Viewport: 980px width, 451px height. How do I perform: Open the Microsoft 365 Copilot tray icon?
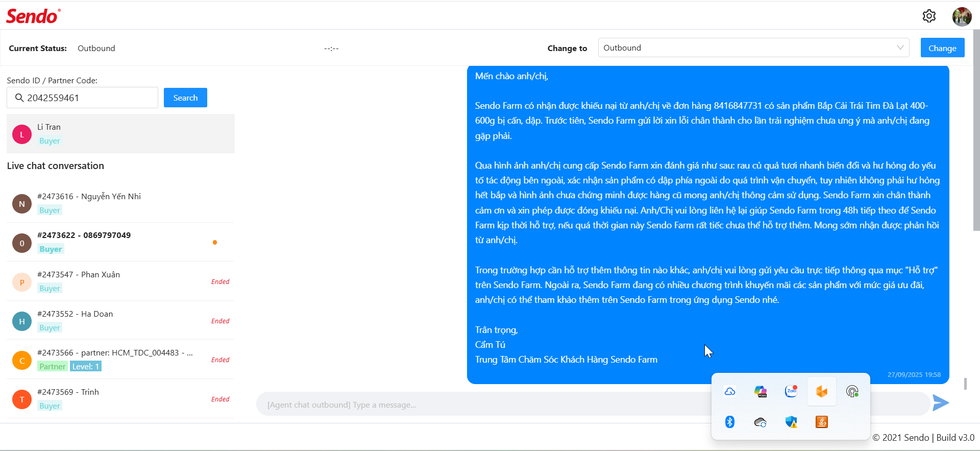click(761, 391)
